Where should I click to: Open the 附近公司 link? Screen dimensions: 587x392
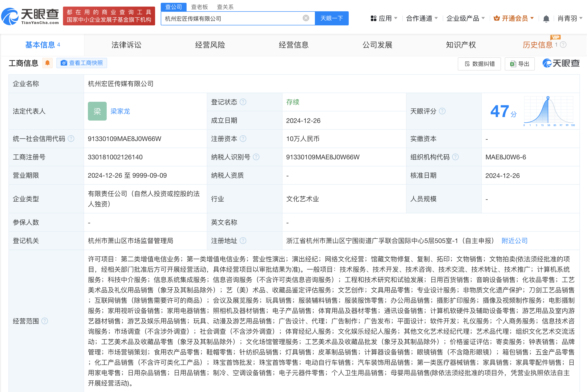(514, 241)
